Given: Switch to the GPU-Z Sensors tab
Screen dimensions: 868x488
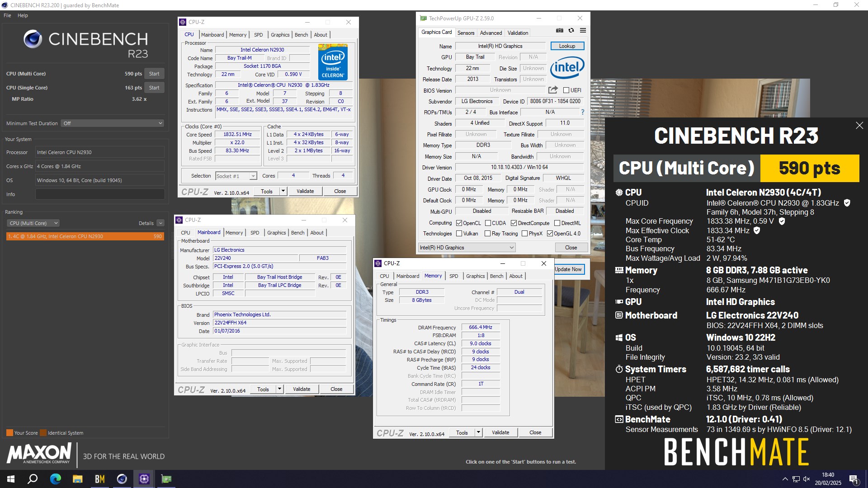Looking at the screenshot, I should [466, 33].
